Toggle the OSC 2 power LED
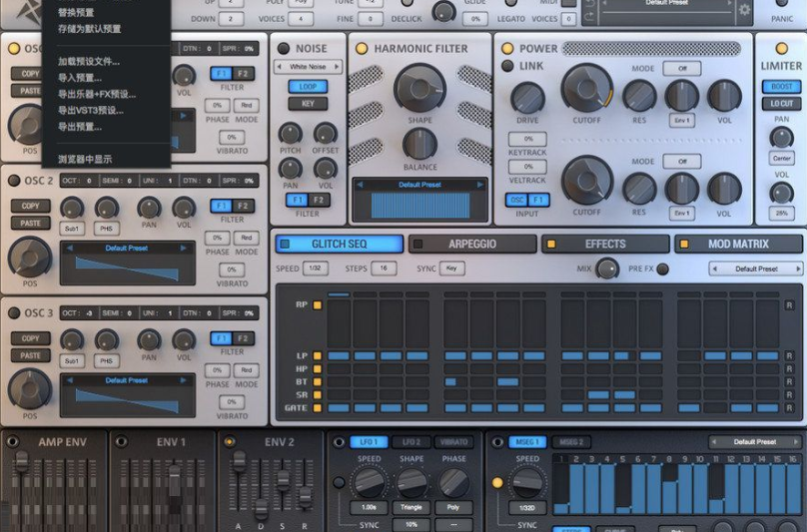 (14, 181)
